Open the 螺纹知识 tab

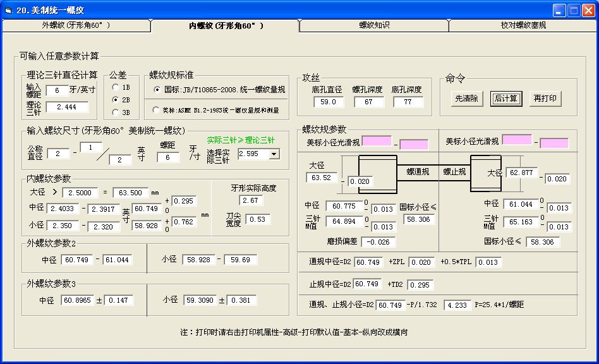point(374,25)
